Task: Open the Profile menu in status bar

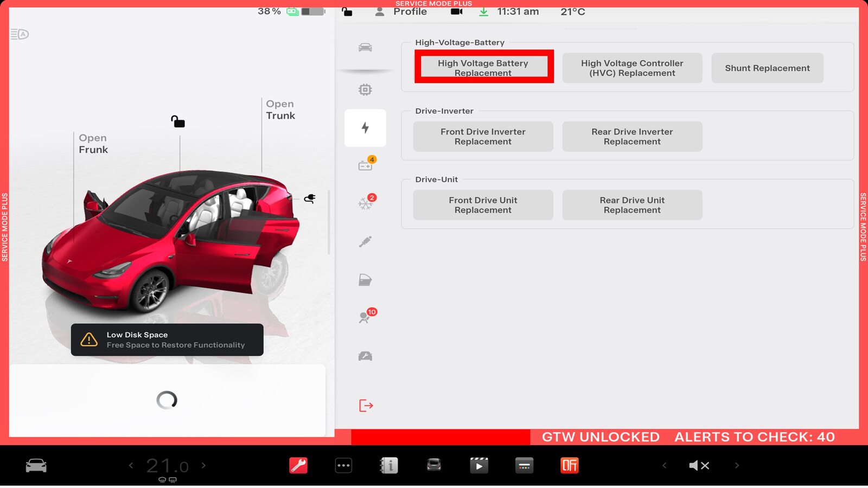Action: click(401, 11)
